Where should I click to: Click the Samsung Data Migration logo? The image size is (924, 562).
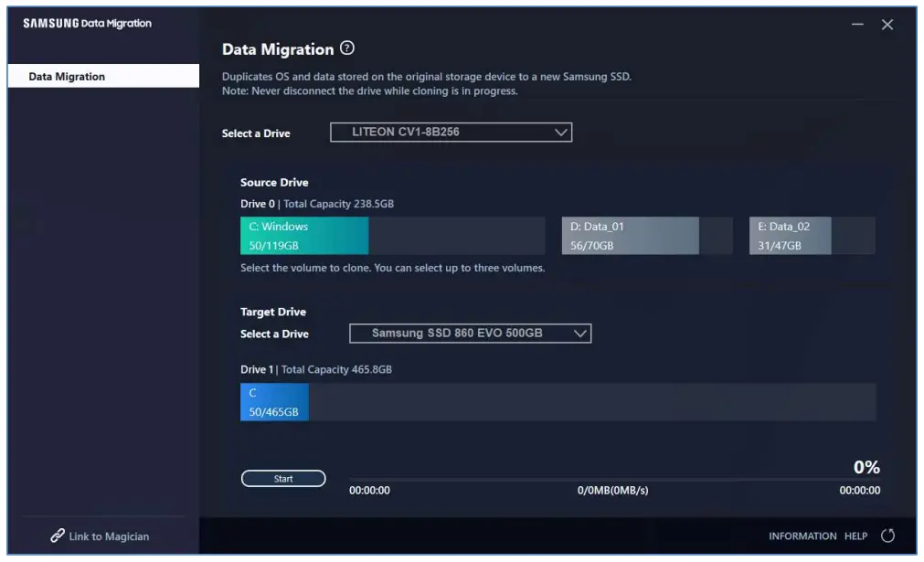88,24
